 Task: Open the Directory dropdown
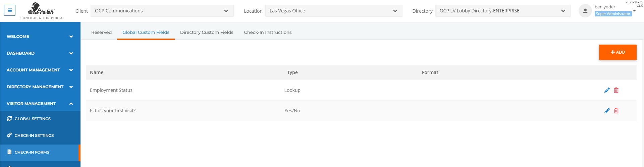(503, 11)
